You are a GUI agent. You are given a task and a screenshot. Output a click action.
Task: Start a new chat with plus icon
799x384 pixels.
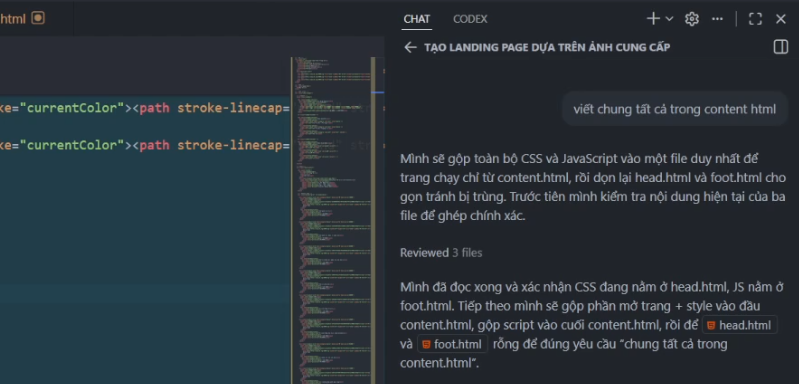point(653,19)
